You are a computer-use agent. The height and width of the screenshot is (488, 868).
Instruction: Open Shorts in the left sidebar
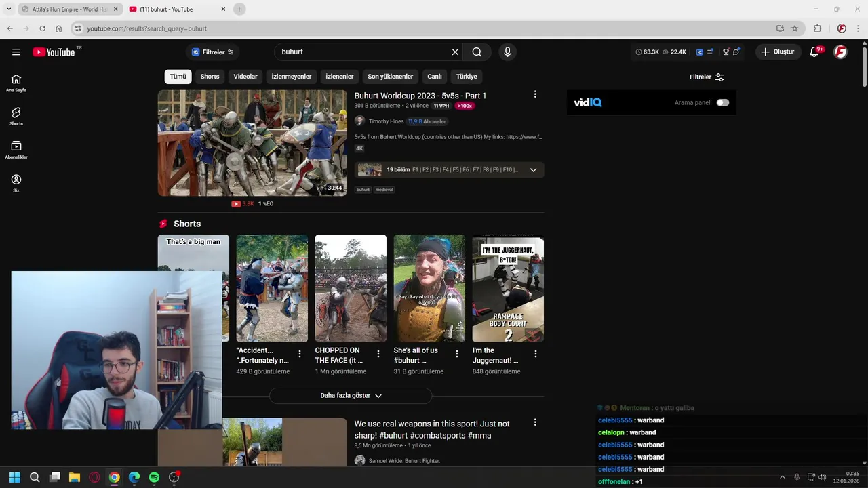pos(16,116)
